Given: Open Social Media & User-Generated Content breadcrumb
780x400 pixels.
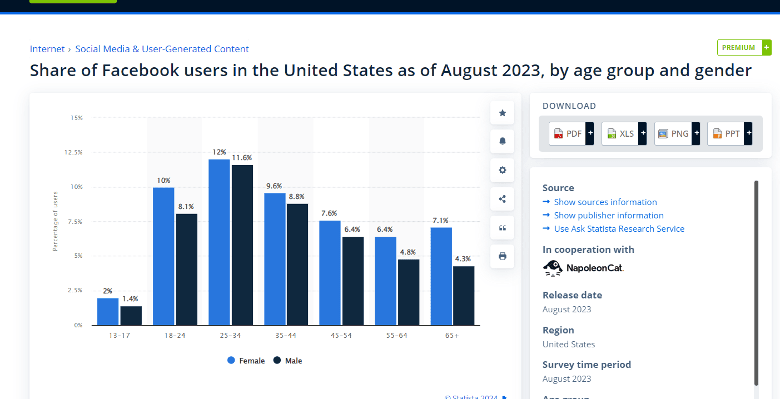Looking at the screenshot, I should tap(162, 49).
